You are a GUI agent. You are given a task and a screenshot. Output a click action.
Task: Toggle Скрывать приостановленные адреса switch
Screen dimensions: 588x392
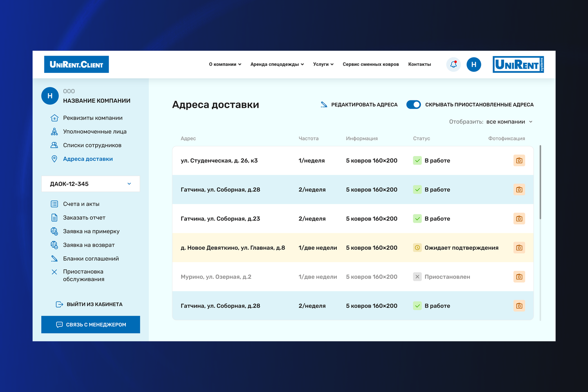click(x=414, y=105)
